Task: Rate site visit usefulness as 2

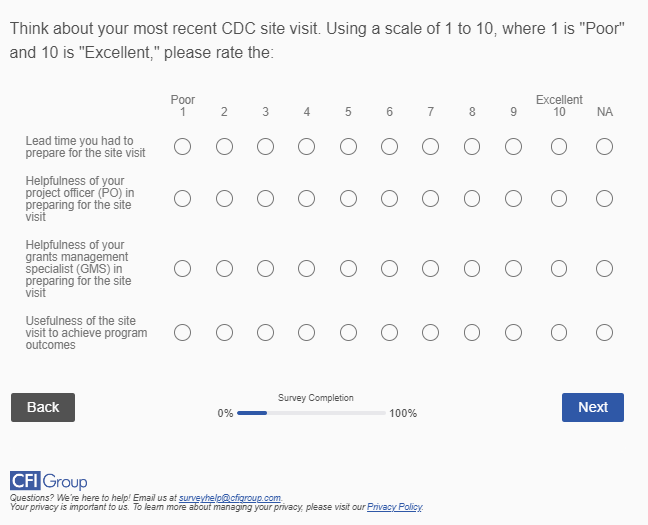Action: [x=224, y=333]
